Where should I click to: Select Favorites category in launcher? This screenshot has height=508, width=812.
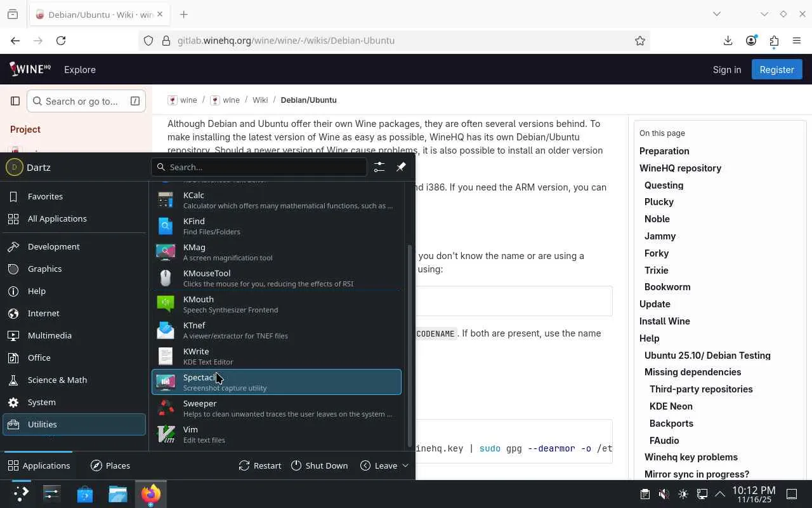(x=74, y=196)
